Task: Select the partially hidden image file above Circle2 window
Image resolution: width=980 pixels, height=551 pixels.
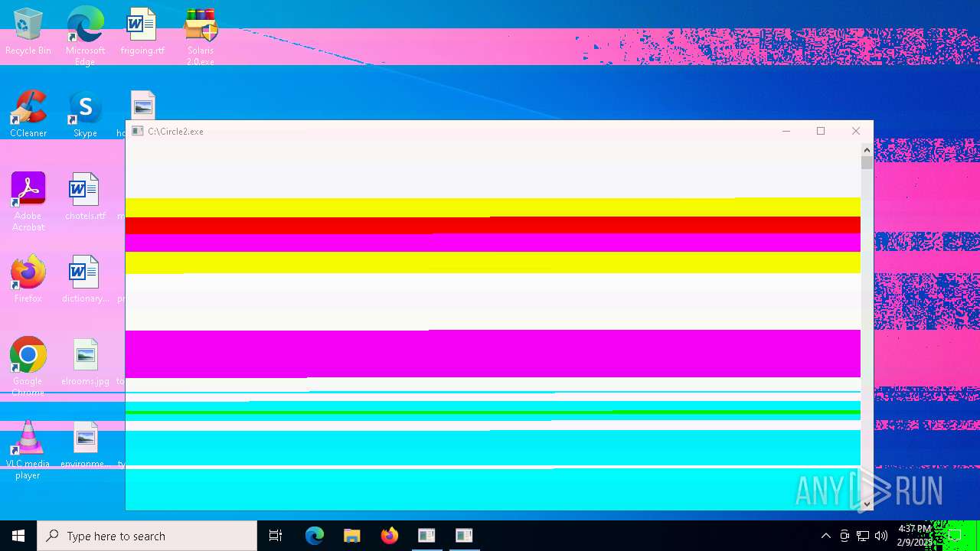Action: [142, 105]
